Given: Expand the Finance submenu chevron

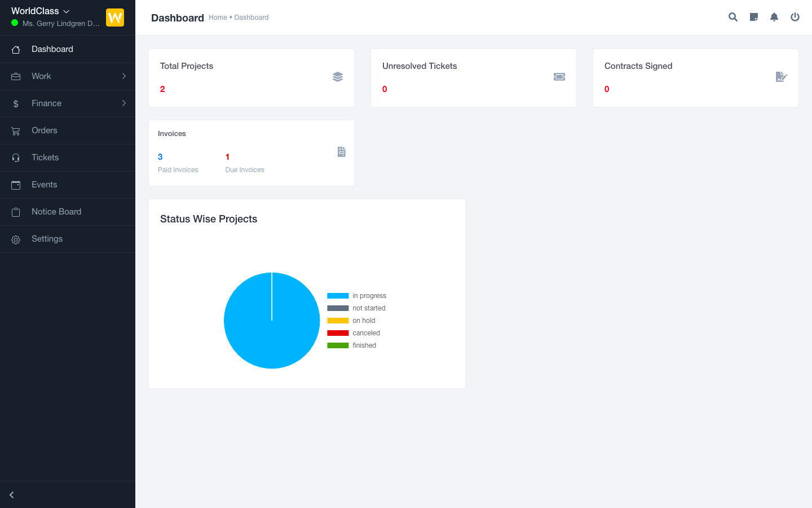Looking at the screenshot, I should pyautogui.click(x=124, y=103).
